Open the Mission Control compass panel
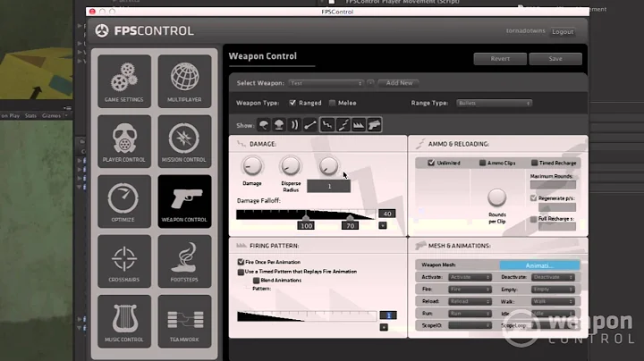Viewport: 644px width, 361px height. click(184, 141)
